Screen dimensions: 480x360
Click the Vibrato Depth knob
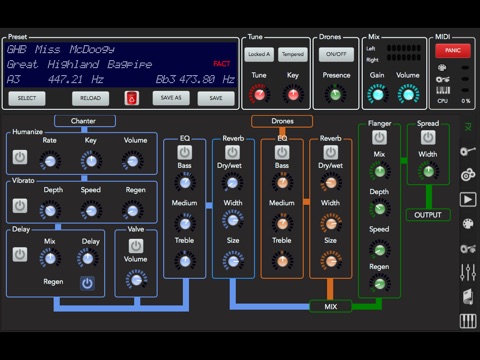coord(50,211)
